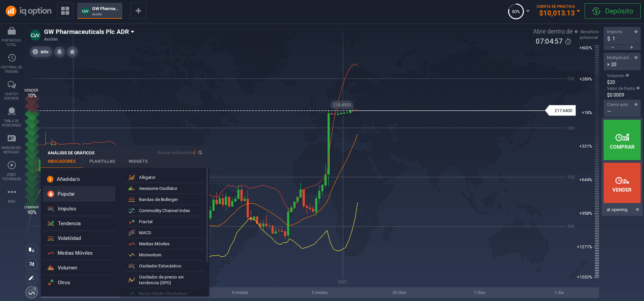
Task: Click the green Comprar button
Action: pos(622,140)
